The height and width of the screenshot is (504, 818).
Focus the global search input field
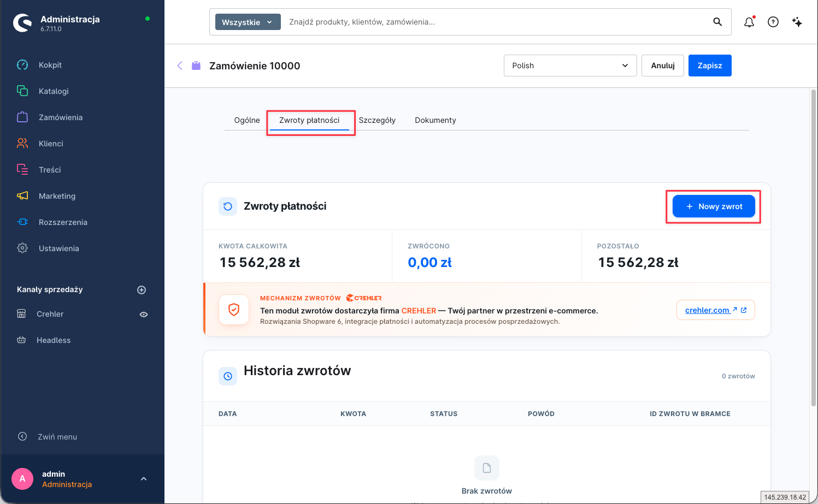pos(497,22)
